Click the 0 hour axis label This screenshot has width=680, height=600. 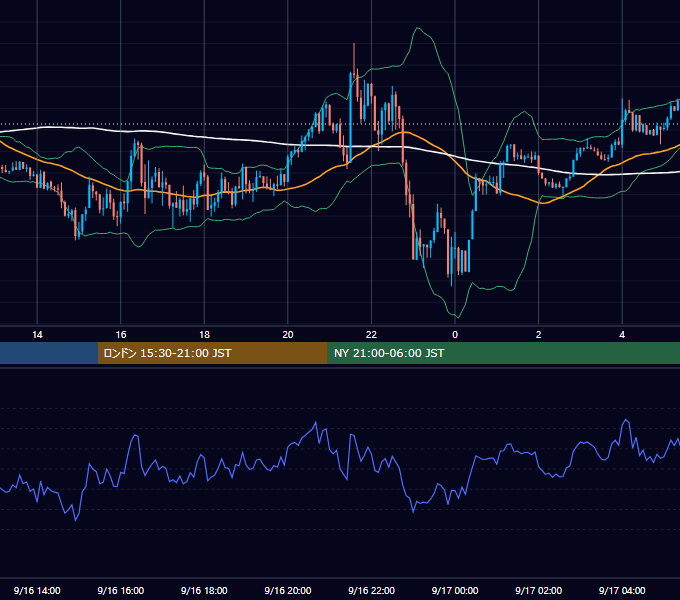click(x=455, y=335)
